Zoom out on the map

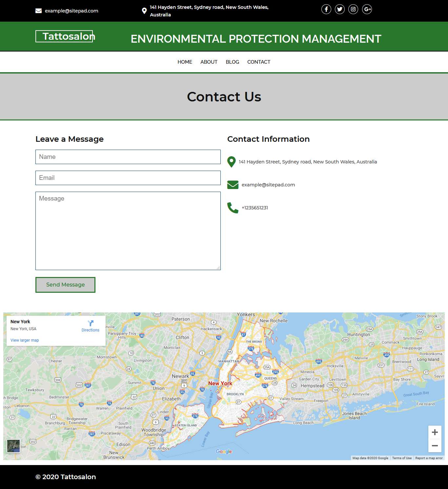coord(435,446)
